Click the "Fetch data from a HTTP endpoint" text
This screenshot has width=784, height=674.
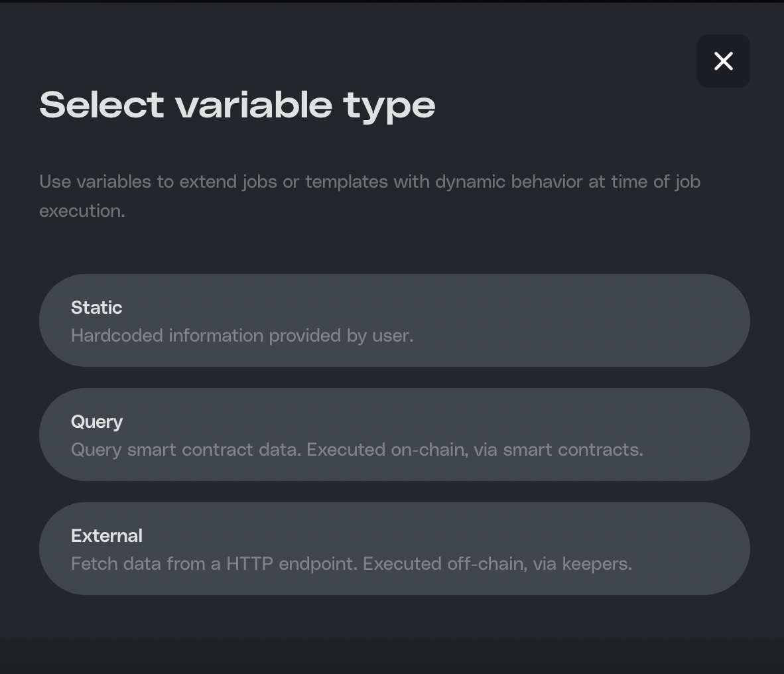point(214,564)
